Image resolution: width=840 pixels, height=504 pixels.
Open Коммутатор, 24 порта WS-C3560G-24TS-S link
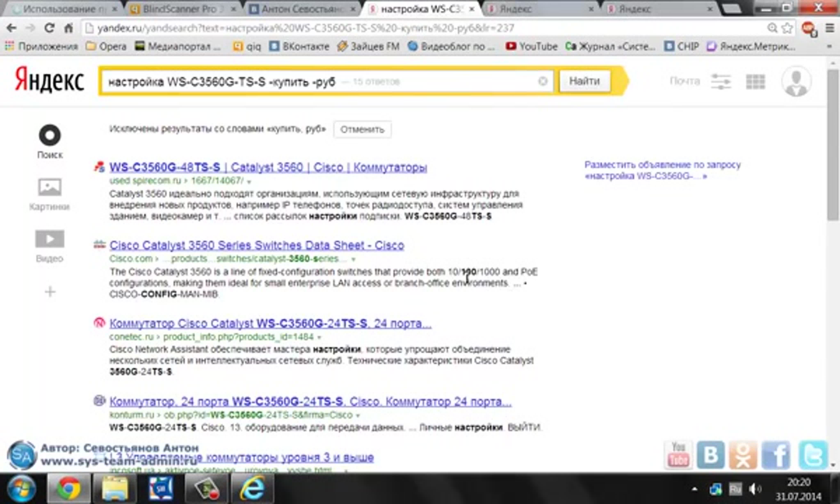310,401
